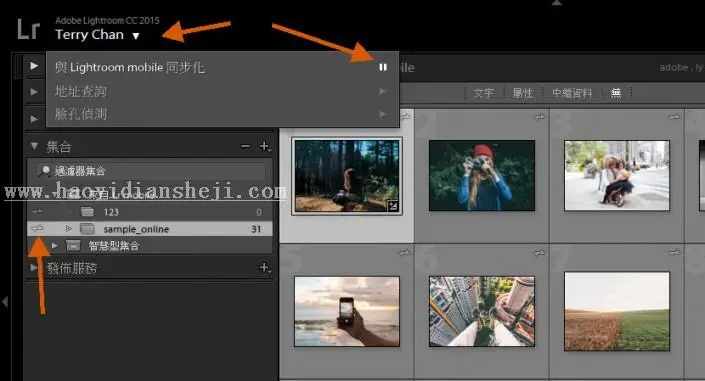
Task: Click sync badge on phone beach photo cell
Action: tap(404, 253)
